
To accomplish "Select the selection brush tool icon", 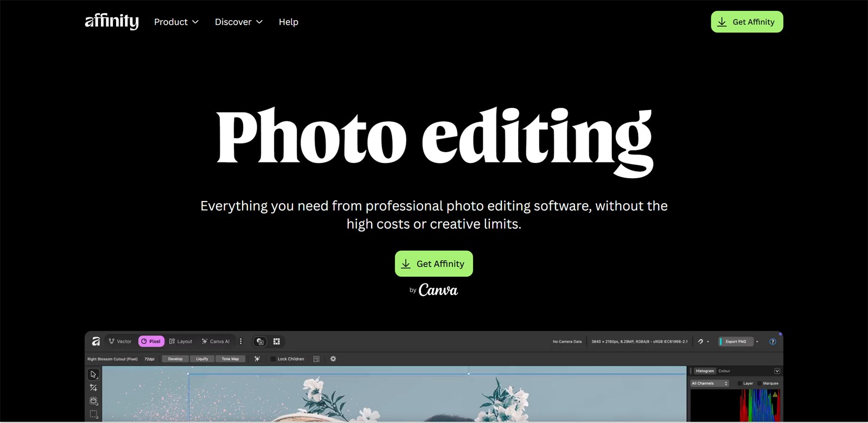I will click(x=93, y=401).
